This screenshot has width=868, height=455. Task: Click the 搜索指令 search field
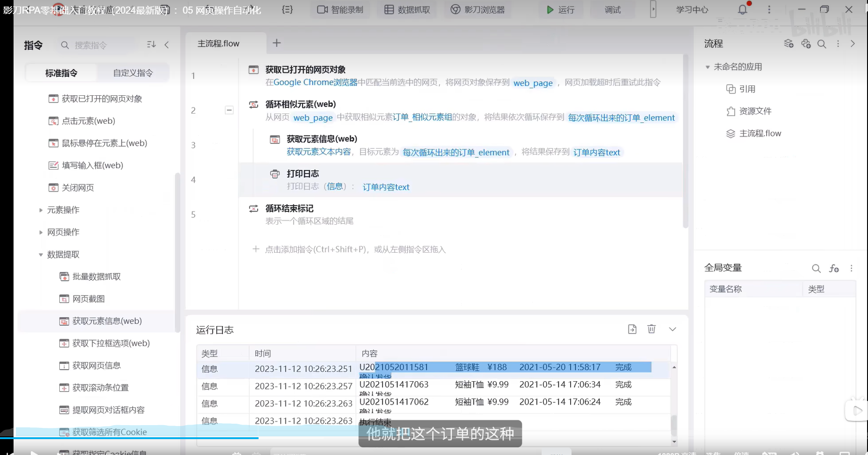pos(98,45)
